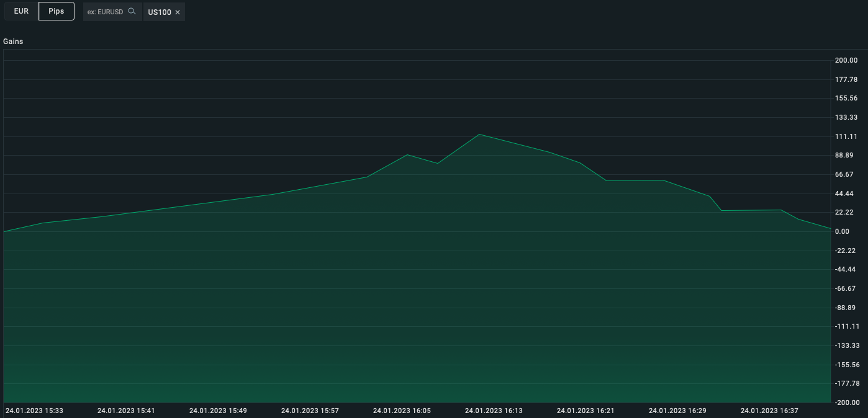Click the -111.11 y-axis label

click(847, 326)
